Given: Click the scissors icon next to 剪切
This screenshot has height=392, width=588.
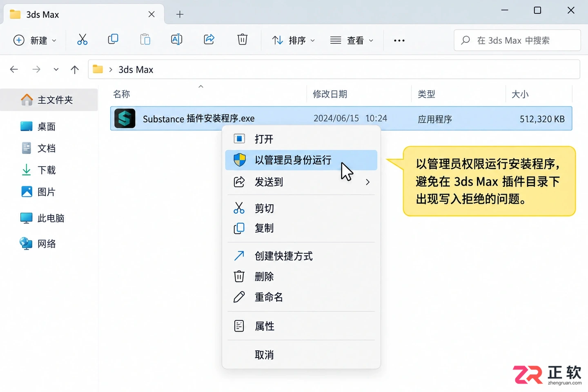Looking at the screenshot, I should coord(239,208).
